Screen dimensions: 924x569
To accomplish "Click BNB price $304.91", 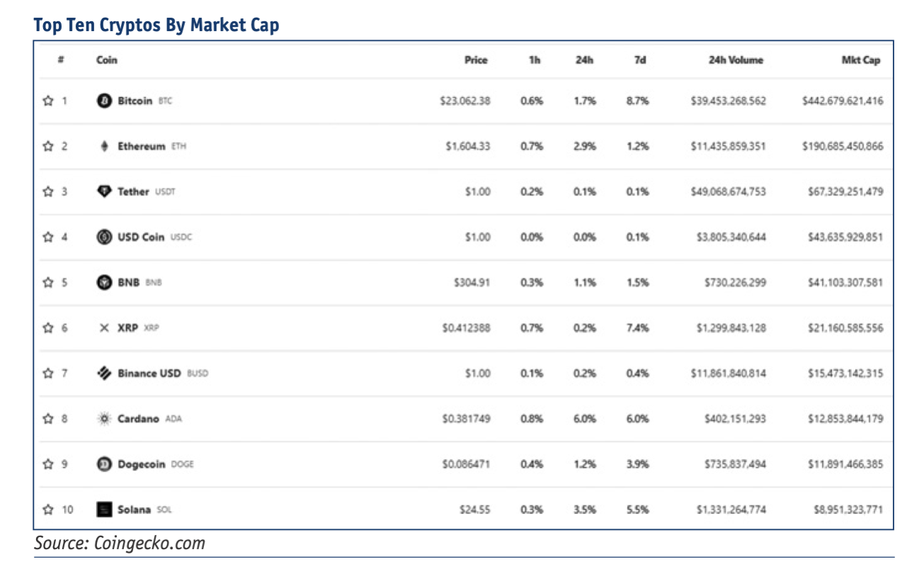I will [x=472, y=283].
